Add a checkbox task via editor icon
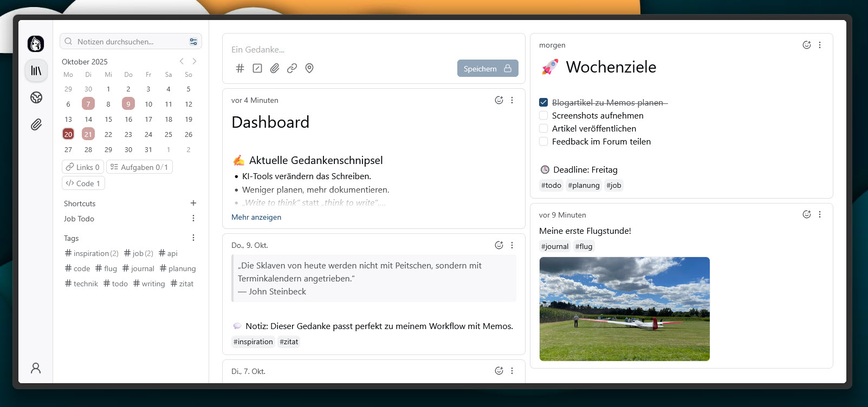 (257, 68)
